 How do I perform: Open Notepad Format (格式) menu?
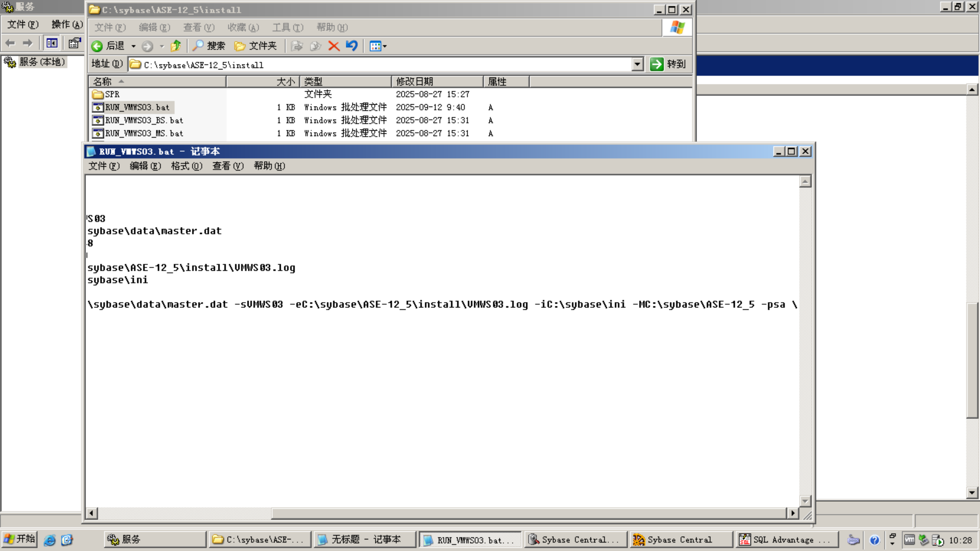pos(187,166)
